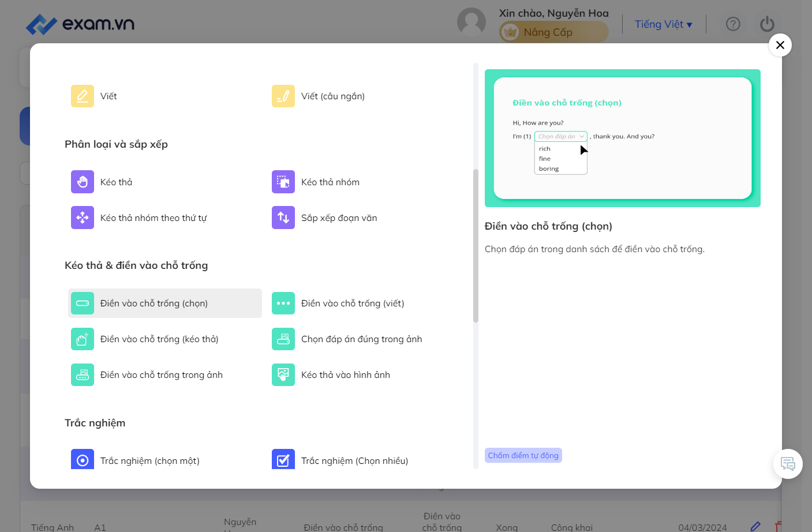
Task: Choose the Điền vào chỗ trống trong ảnh icon
Action: pyautogui.click(x=83, y=375)
